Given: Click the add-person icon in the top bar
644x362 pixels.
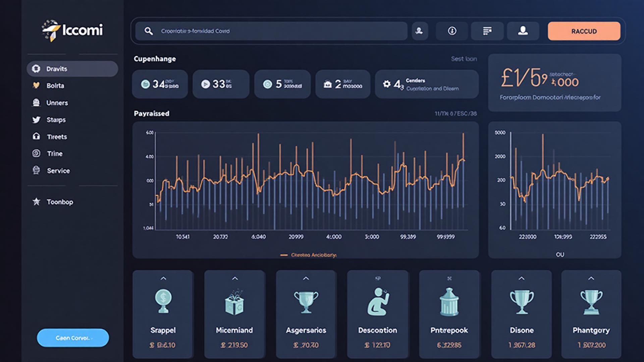Looking at the screenshot, I should pos(420,31).
